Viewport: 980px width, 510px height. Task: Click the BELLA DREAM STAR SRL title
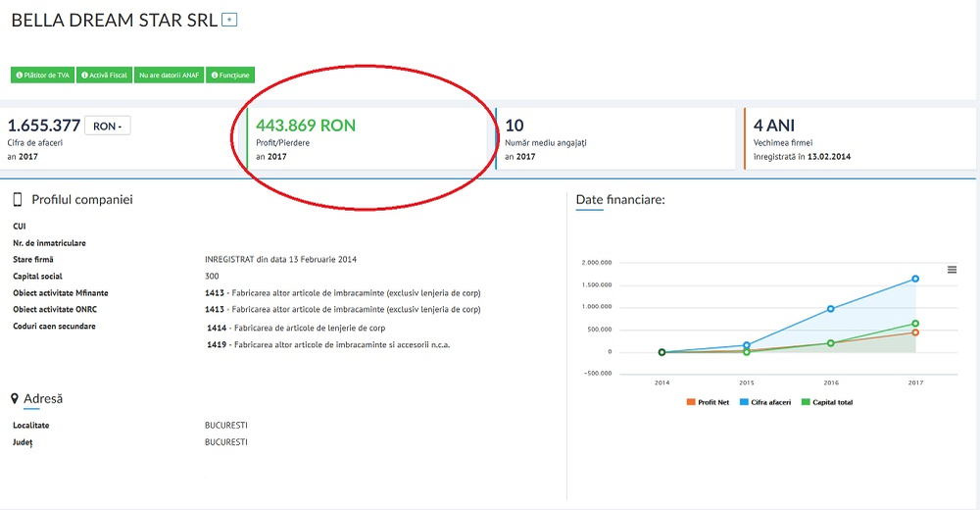[x=115, y=20]
